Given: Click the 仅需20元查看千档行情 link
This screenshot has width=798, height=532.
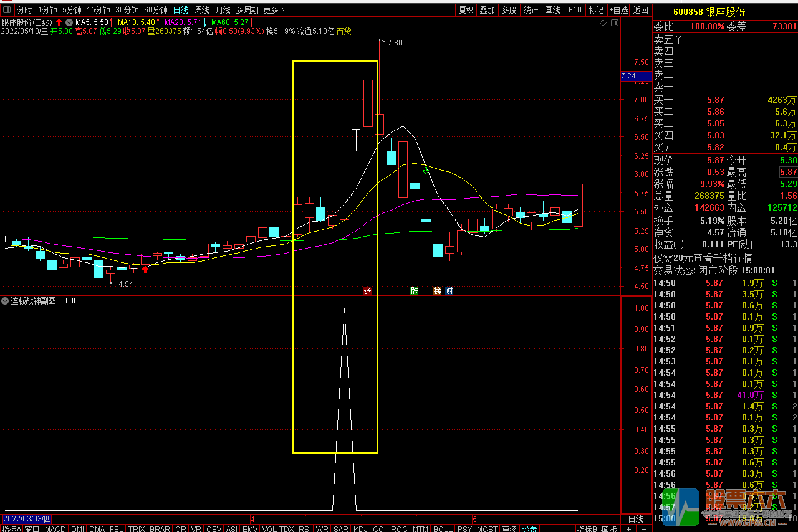Looking at the screenshot, I should pyautogui.click(x=703, y=258).
